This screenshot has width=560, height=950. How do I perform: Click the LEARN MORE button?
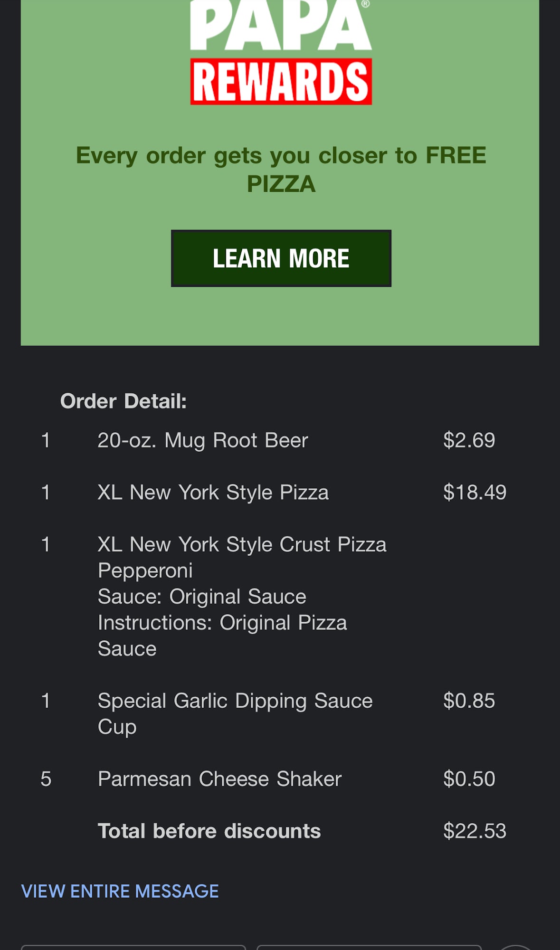coord(280,258)
